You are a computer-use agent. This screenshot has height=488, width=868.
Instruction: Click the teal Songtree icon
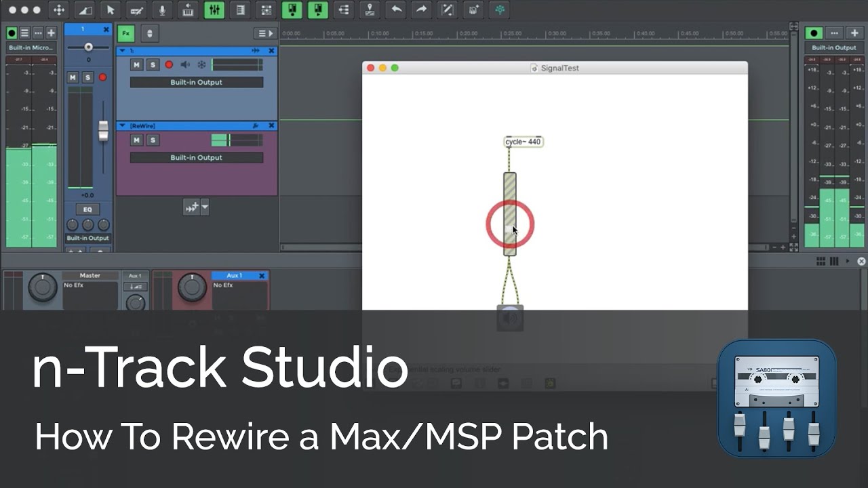tap(500, 10)
